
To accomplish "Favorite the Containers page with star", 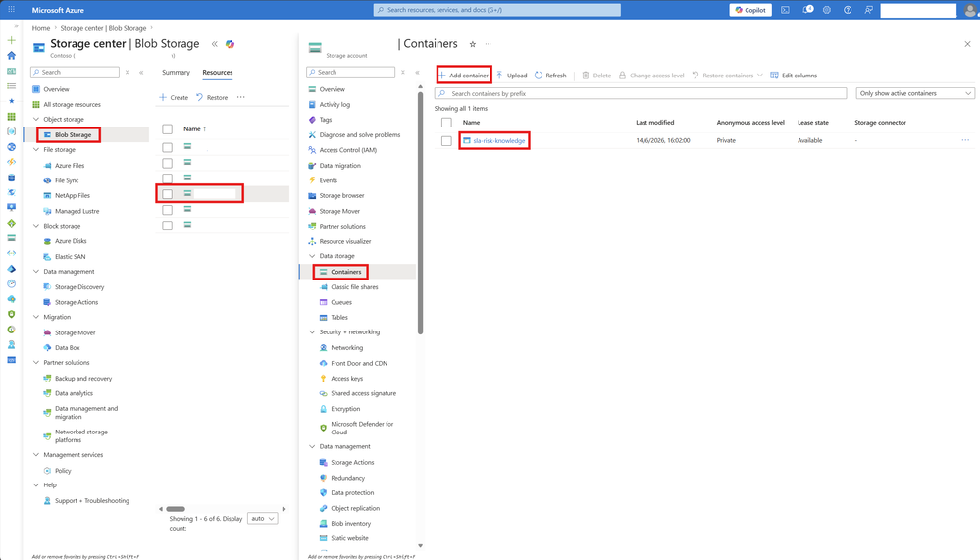I will point(473,44).
